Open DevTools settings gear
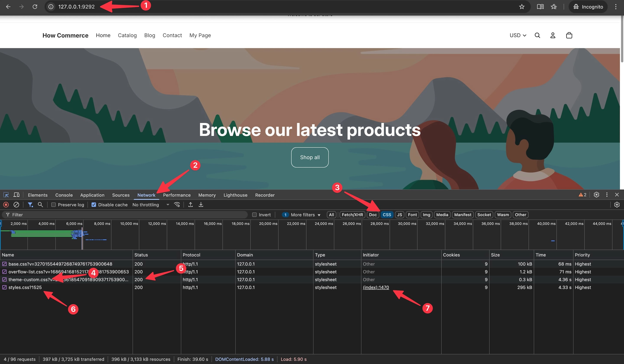Viewport: 624px width, 364px height. pyautogui.click(x=596, y=195)
